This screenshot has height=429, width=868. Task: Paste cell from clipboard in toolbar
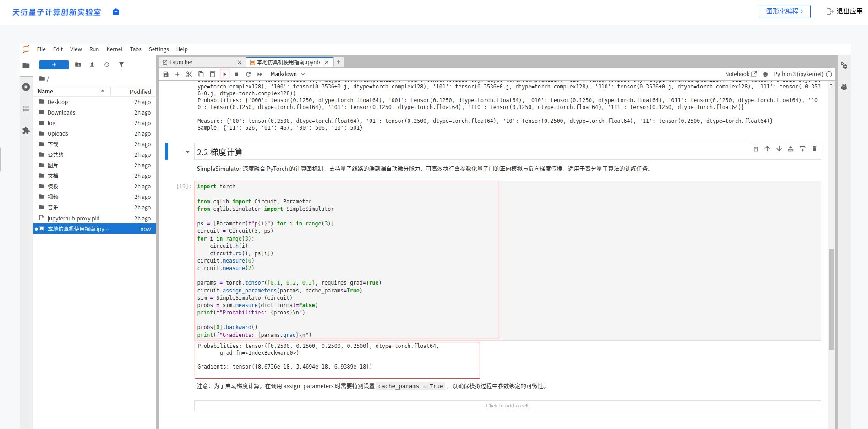pos(213,74)
